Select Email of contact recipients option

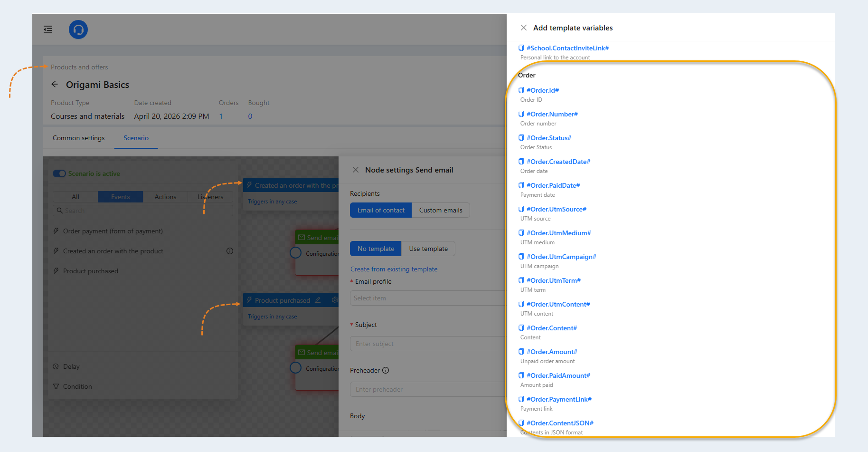click(381, 210)
